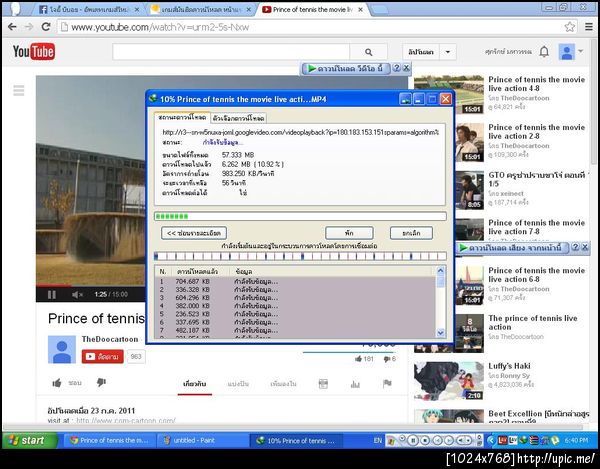This screenshot has width=600, height=469.
Task: Select the Chrome Prince of tennis taskbar item
Action: click(x=109, y=441)
